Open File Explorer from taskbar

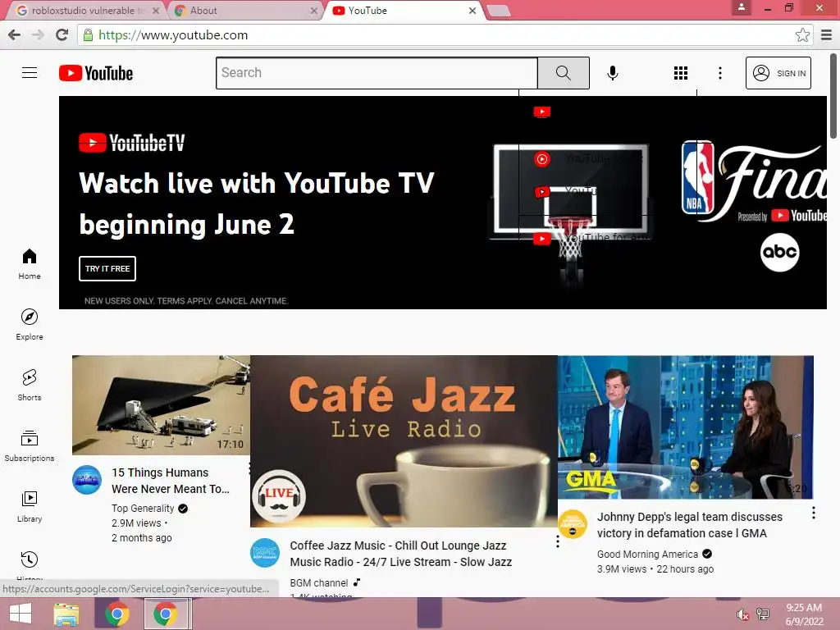tap(66, 614)
